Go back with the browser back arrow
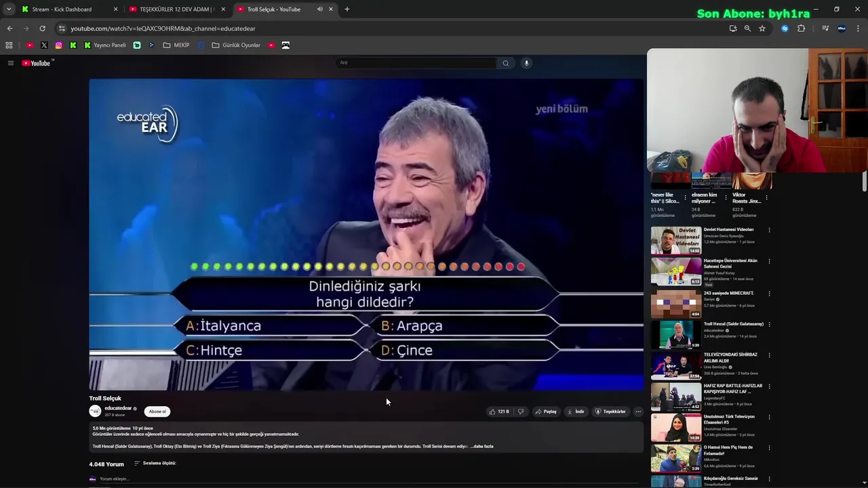This screenshot has width=868, height=488. coord(9,28)
